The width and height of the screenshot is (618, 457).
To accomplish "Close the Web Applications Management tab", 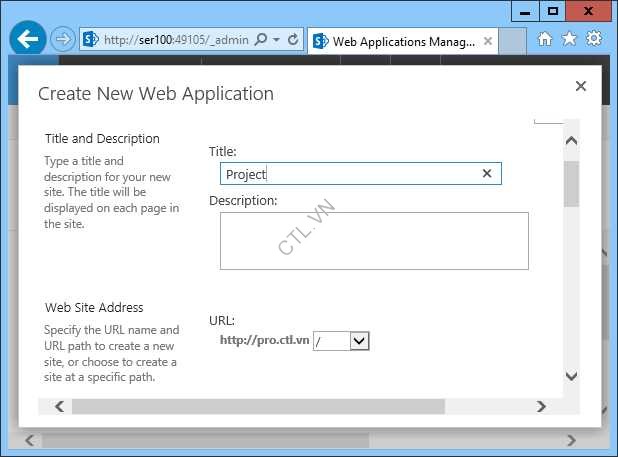I will tap(488, 41).
